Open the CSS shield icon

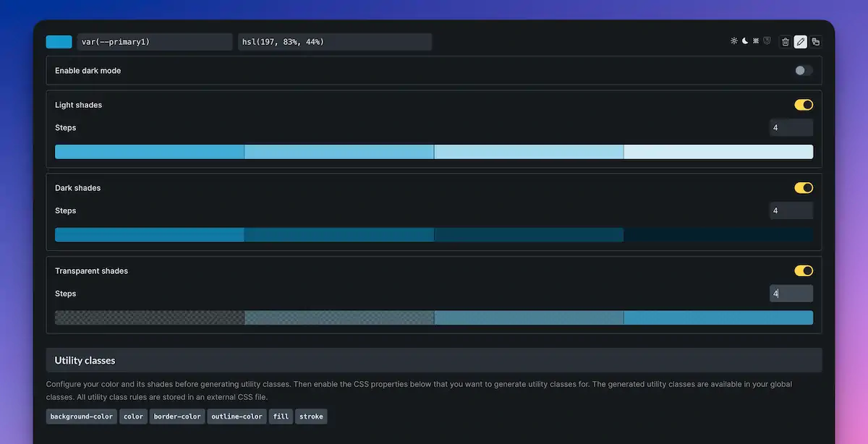click(767, 41)
